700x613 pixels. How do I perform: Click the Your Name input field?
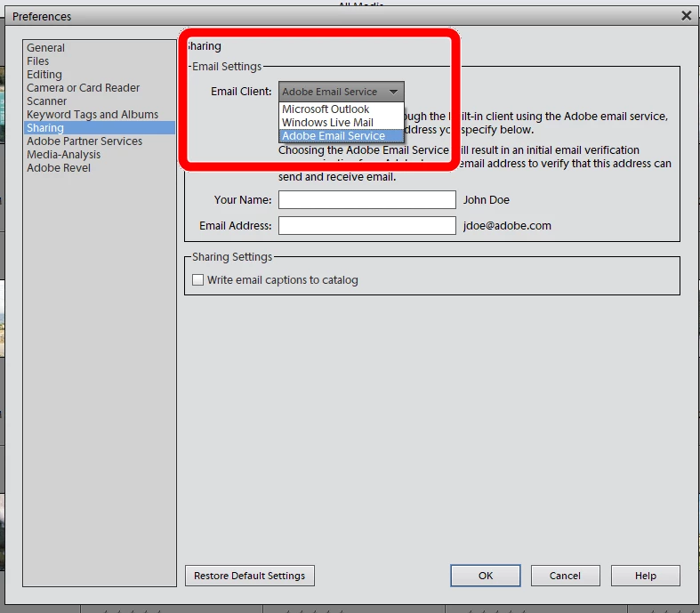(367, 200)
